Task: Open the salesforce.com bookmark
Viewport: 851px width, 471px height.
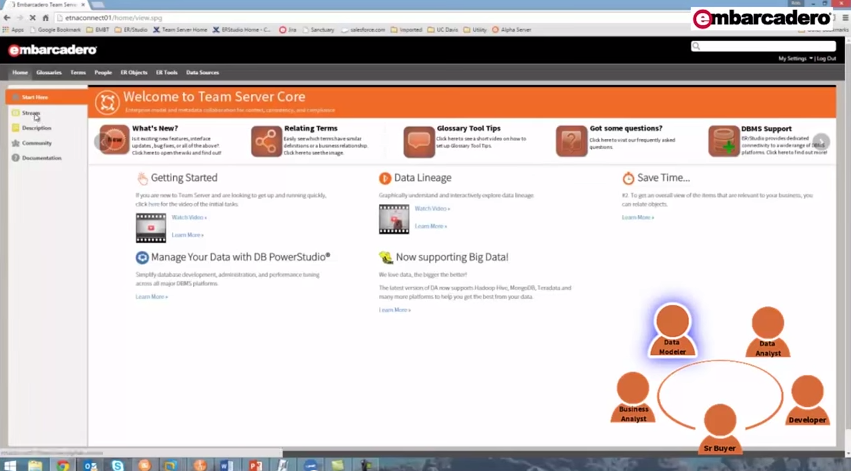Action: pyautogui.click(x=363, y=30)
